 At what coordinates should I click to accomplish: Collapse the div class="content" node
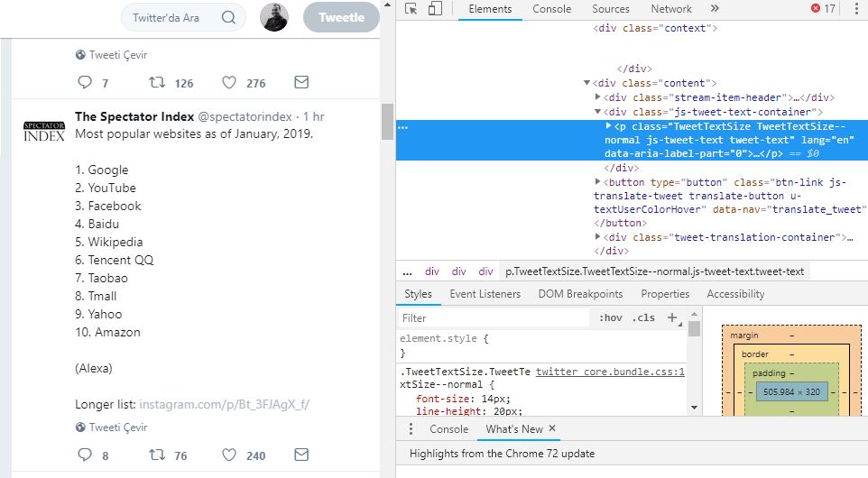click(586, 83)
